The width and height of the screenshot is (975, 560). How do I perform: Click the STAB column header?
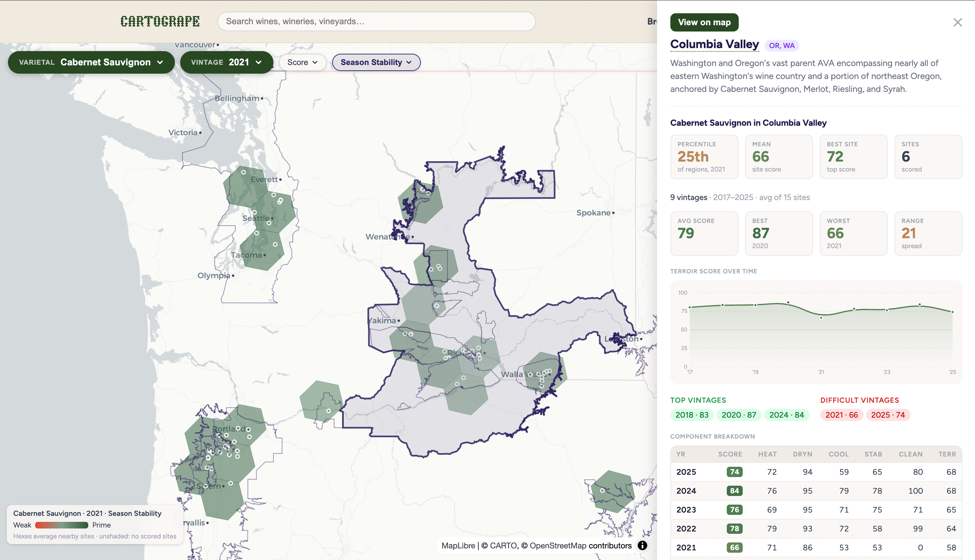[x=873, y=454]
